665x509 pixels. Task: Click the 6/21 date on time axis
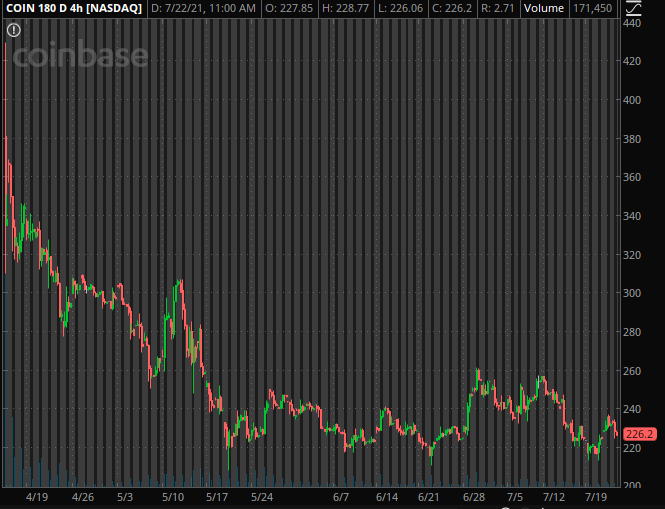[429, 497]
